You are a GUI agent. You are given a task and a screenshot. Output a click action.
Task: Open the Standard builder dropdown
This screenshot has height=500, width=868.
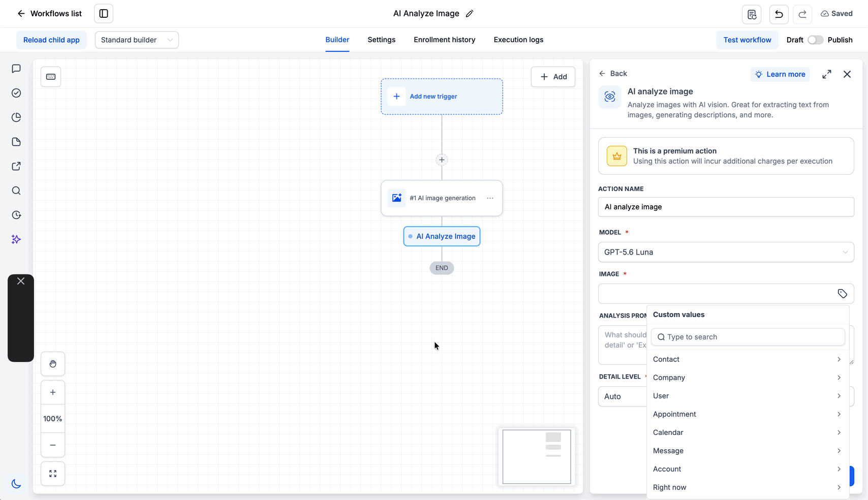[137, 40]
